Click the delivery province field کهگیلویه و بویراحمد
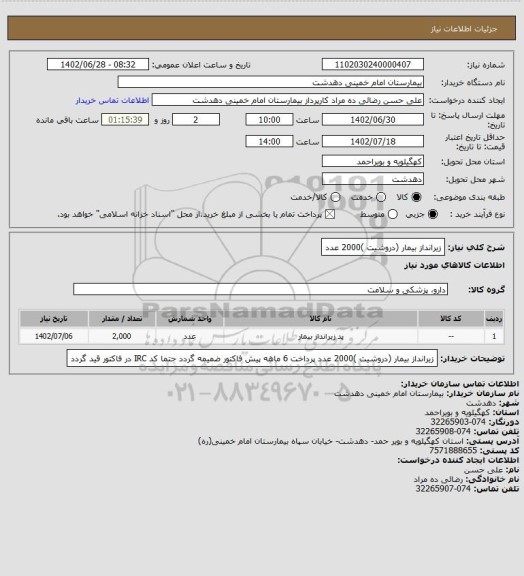Screen dimensions: 524x576 click(x=373, y=161)
